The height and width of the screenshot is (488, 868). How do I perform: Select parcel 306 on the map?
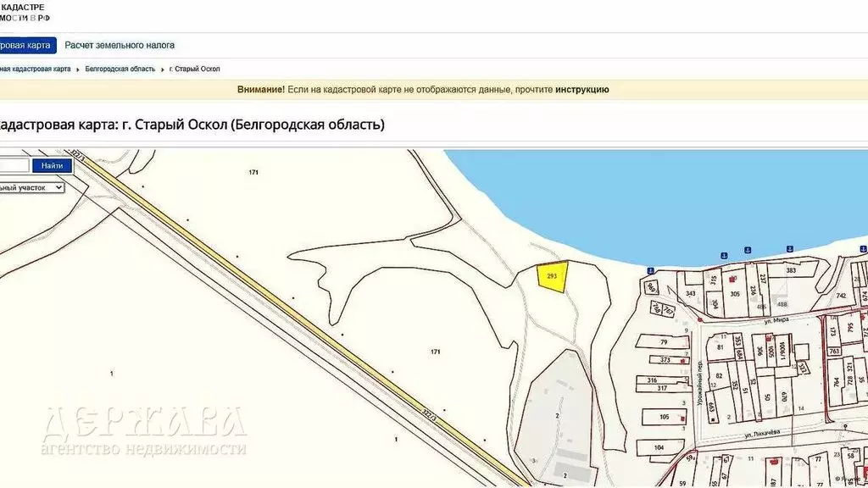click(x=759, y=350)
